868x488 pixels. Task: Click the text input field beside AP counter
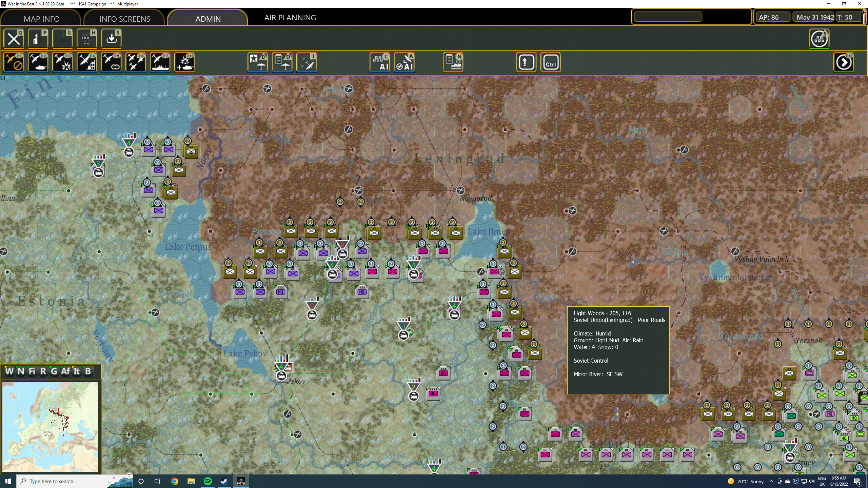click(x=668, y=16)
